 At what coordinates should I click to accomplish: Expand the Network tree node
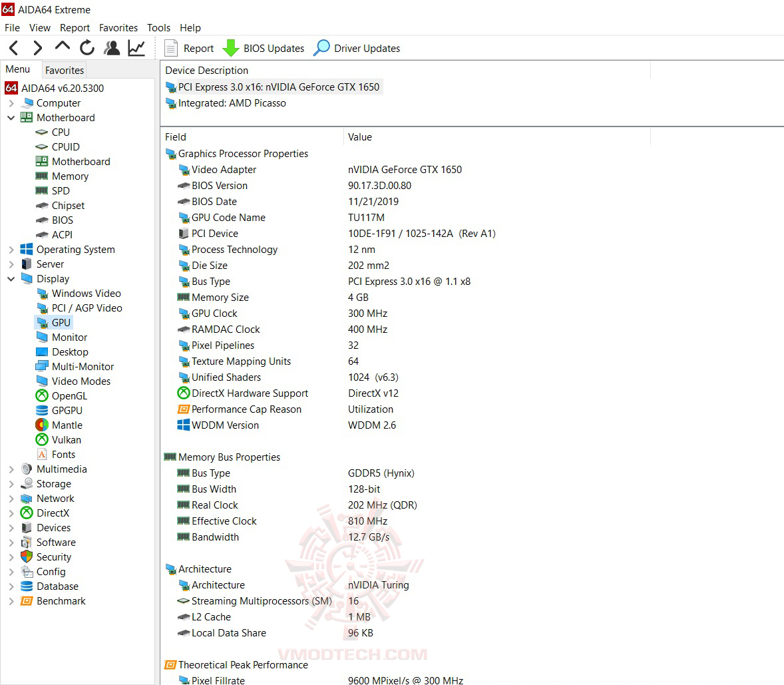[11, 499]
